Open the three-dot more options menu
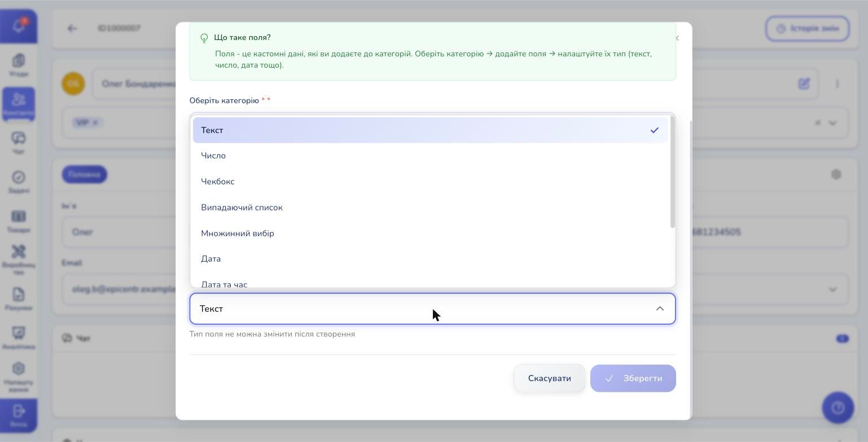 837,83
